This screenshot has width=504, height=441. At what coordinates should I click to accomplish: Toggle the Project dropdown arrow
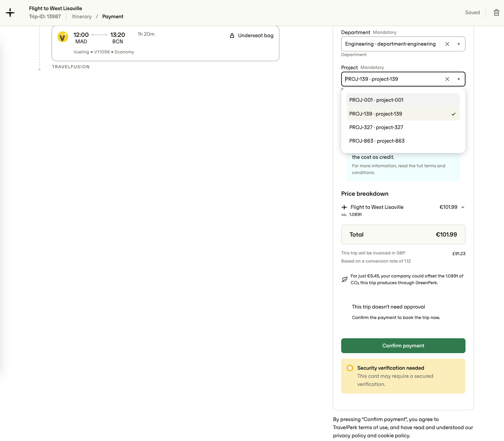(x=459, y=79)
